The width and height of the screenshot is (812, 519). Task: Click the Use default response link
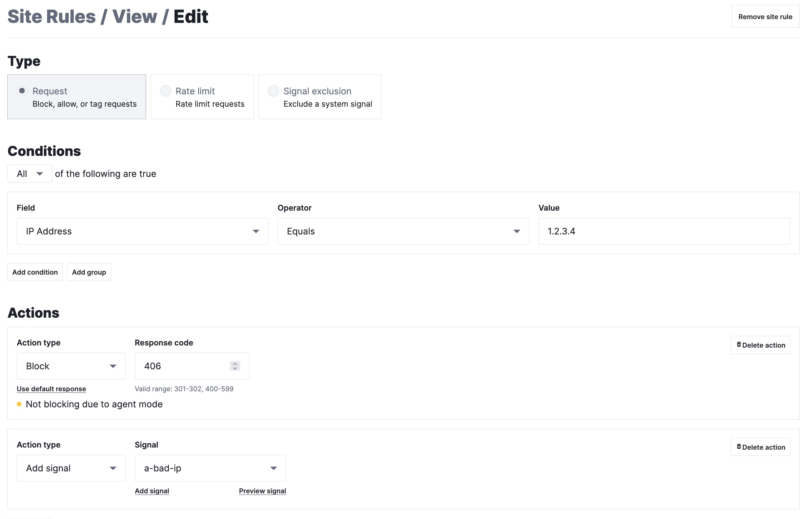point(51,389)
